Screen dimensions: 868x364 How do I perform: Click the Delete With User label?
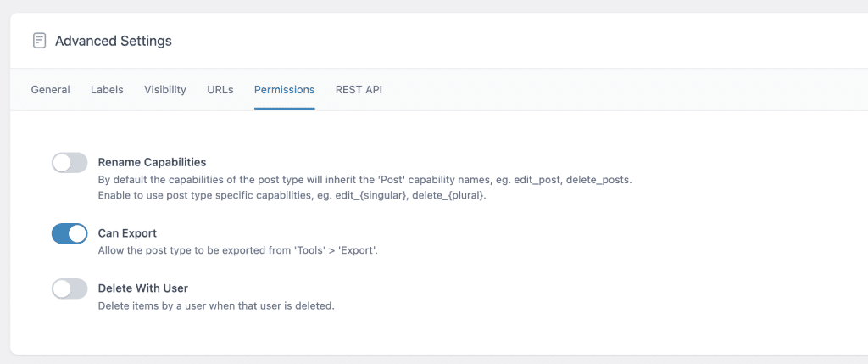pyautogui.click(x=142, y=288)
